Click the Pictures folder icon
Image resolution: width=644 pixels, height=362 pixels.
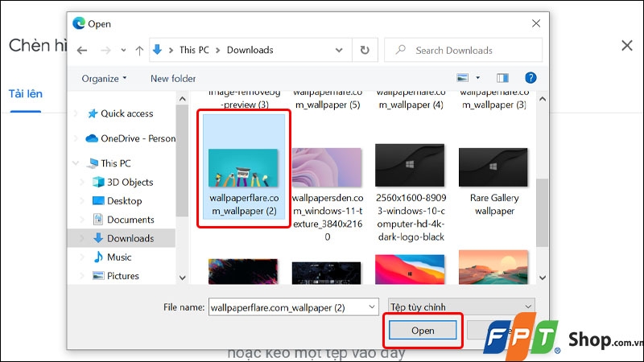pos(98,276)
